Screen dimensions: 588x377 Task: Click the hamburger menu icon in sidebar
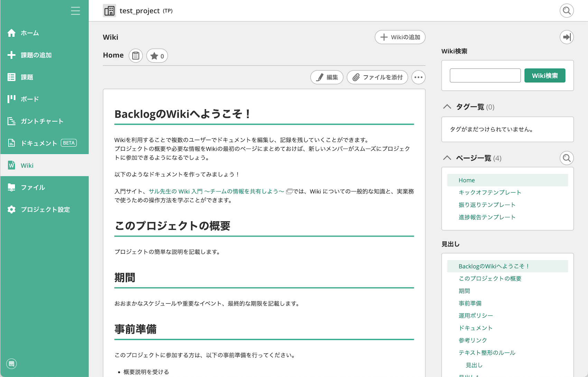pos(75,11)
